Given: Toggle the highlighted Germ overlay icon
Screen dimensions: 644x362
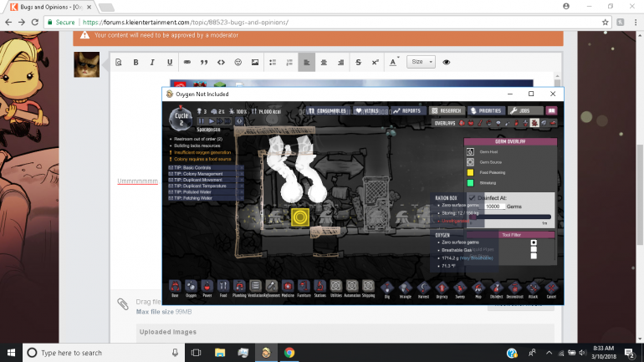Looking at the screenshot, I should tap(534, 123).
